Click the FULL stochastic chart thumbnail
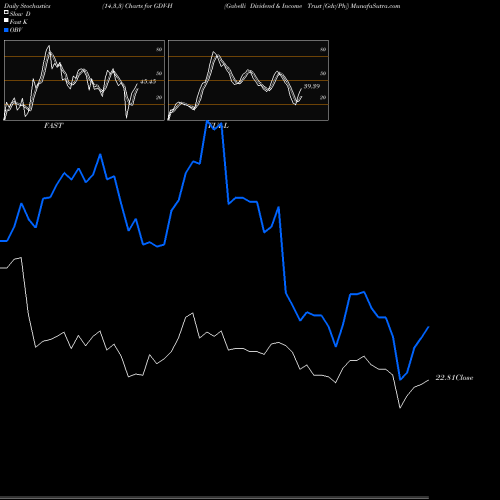This screenshot has height=500, width=500. 248,80
